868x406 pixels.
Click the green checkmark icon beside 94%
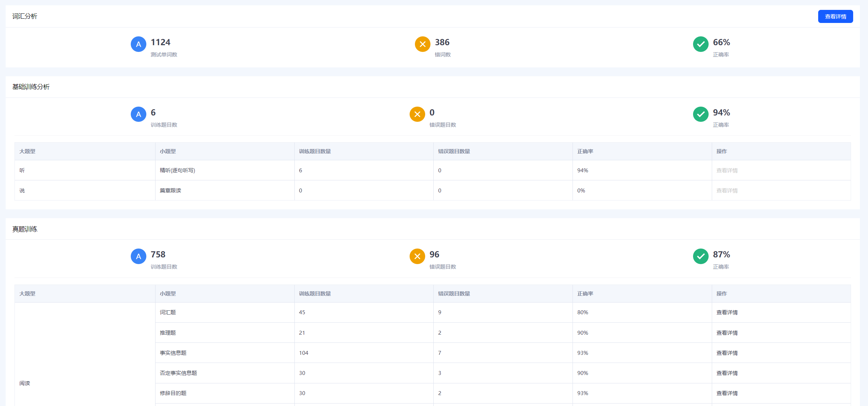click(x=700, y=114)
